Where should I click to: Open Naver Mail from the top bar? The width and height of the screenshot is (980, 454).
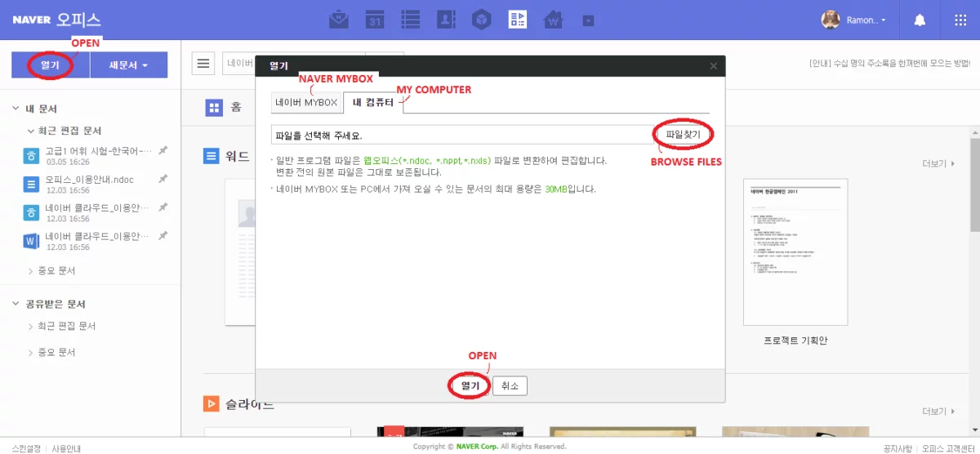click(339, 20)
